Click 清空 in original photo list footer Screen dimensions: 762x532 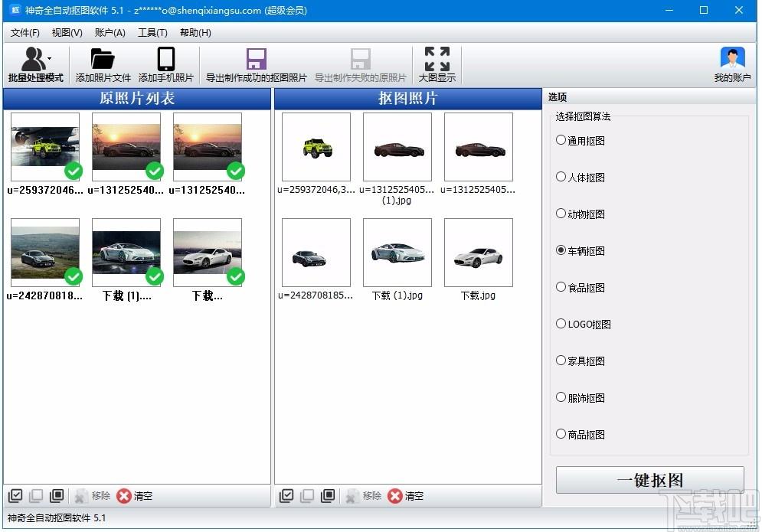pyautogui.click(x=135, y=495)
